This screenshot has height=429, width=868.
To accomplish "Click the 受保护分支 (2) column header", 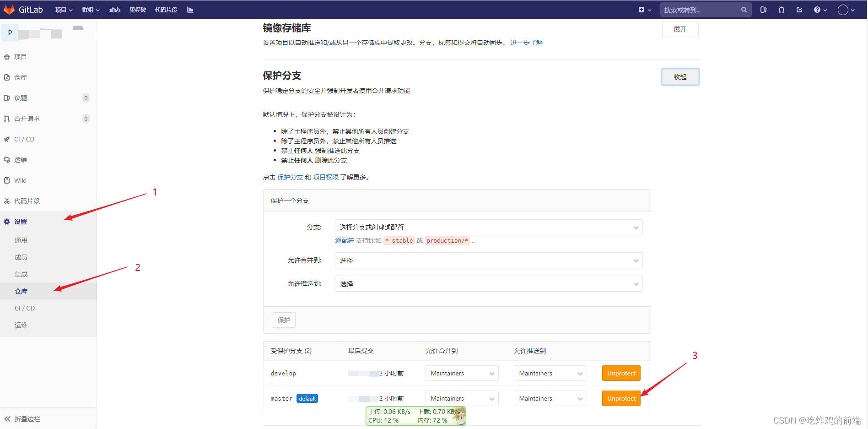I will point(291,351).
